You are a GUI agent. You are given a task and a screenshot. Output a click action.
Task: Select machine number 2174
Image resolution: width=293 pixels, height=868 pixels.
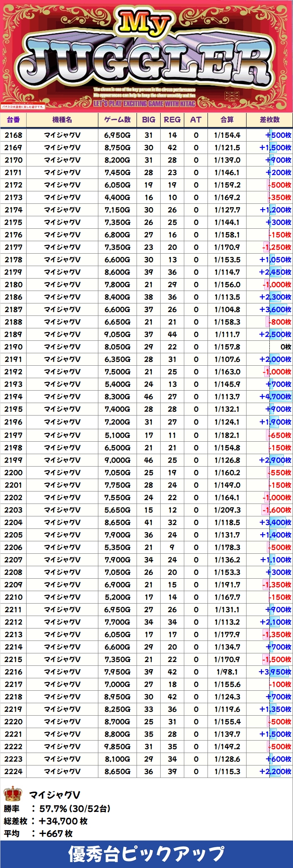point(13,210)
